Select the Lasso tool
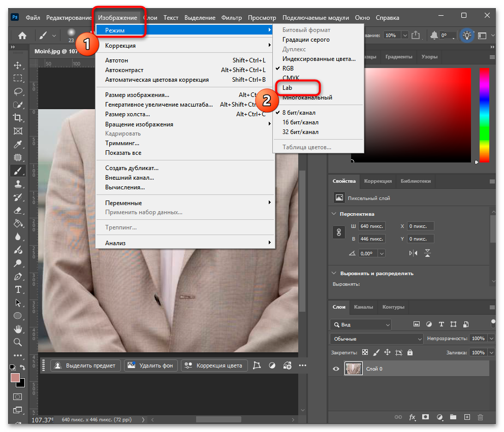504x432 pixels. pyautogui.click(x=18, y=91)
